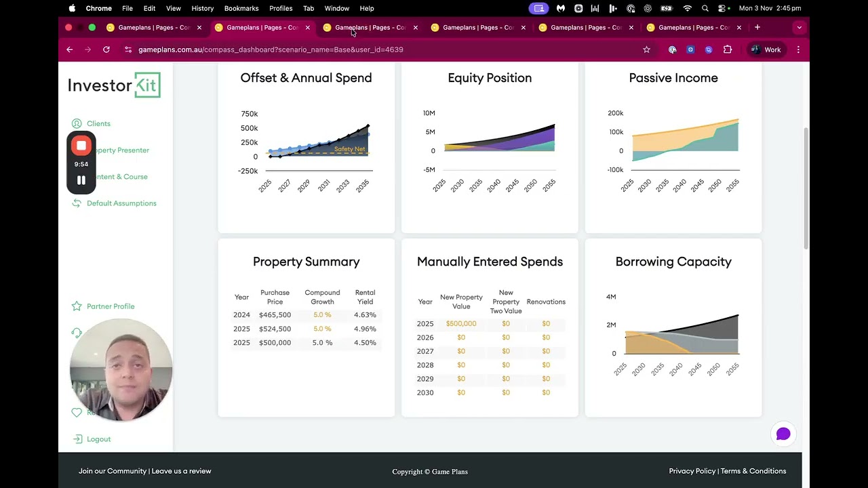
Task: Open a new browser tab
Action: pyautogui.click(x=757, y=27)
